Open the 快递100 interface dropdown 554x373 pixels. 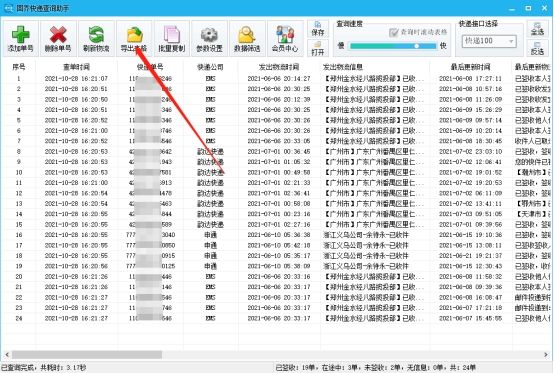tap(489, 41)
